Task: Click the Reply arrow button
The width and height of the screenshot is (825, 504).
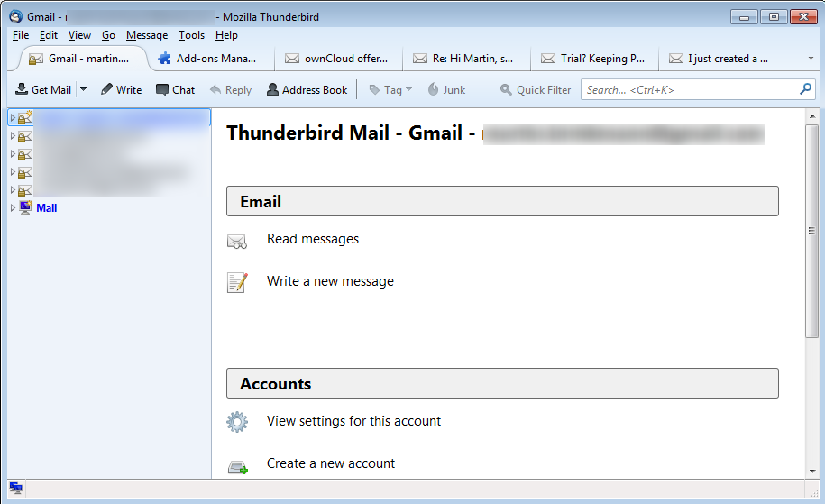Action: (x=231, y=89)
